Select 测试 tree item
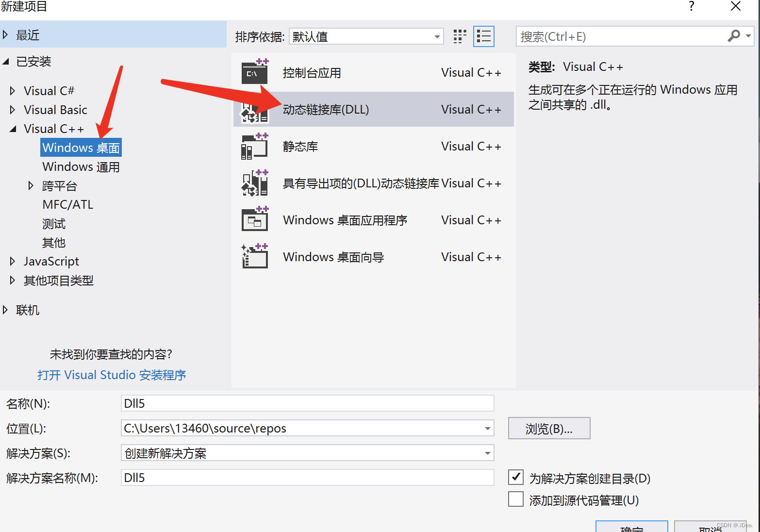The height and width of the screenshot is (532, 760). click(x=54, y=223)
